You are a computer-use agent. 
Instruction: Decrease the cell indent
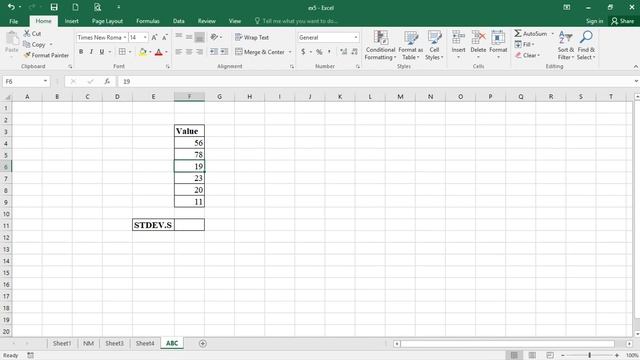point(213,52)
